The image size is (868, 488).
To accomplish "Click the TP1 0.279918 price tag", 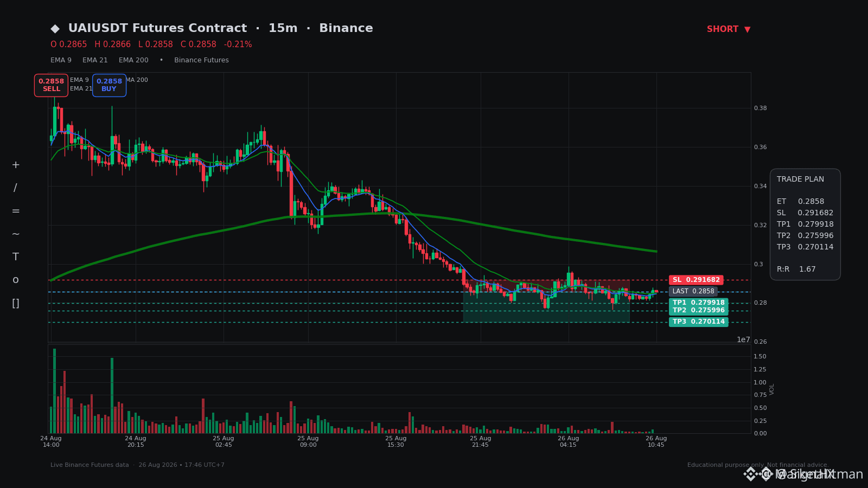I will coord(699,303).
